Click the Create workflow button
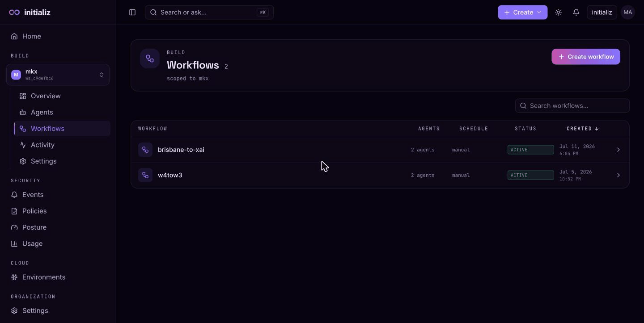Screen dimensions: 644x323 tap(586, 57)
